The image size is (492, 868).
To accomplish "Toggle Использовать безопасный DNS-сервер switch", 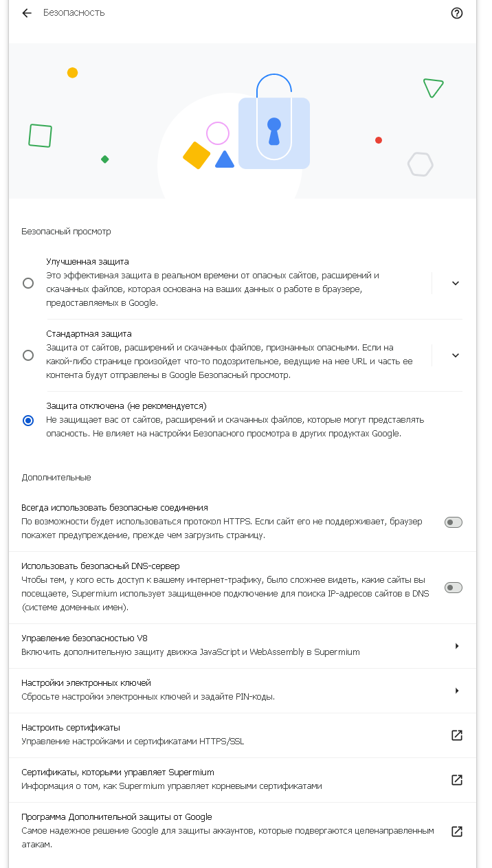I will pos(454,588).
